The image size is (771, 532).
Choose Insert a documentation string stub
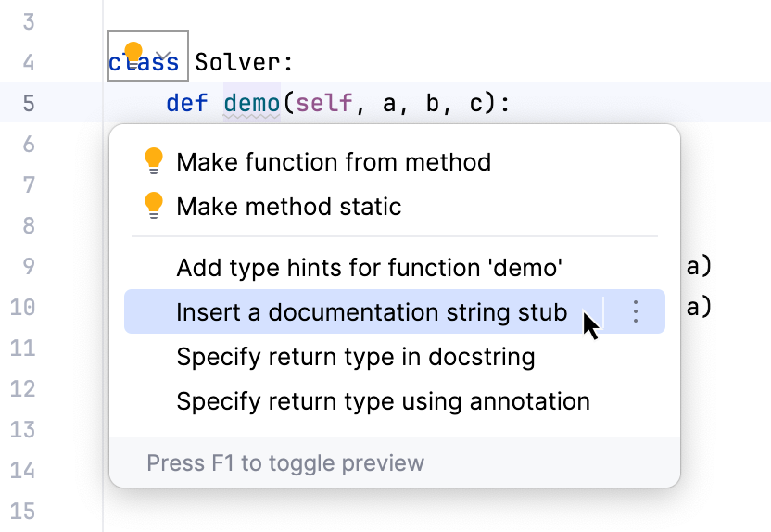371,312
